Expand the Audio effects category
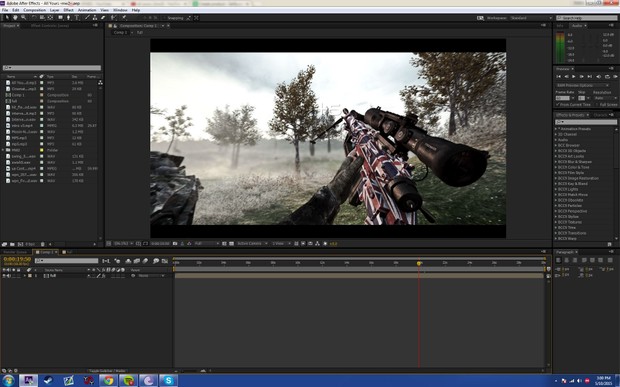 coord(556,140)
